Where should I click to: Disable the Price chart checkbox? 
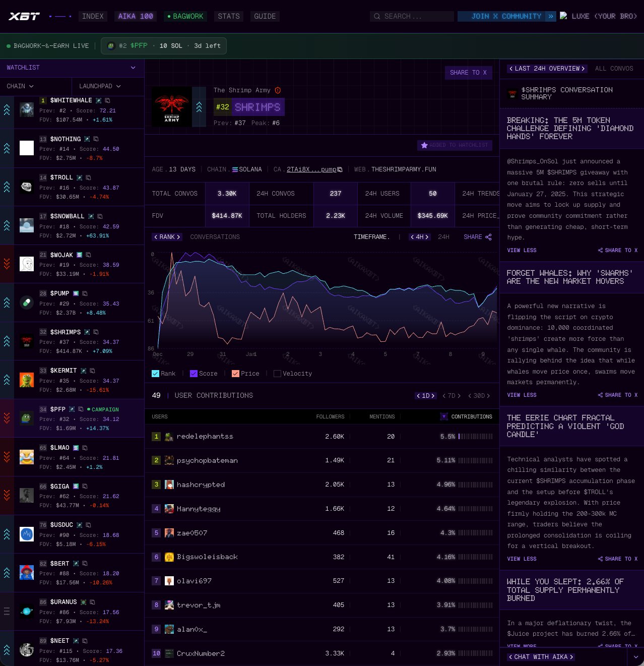(235, 374)
